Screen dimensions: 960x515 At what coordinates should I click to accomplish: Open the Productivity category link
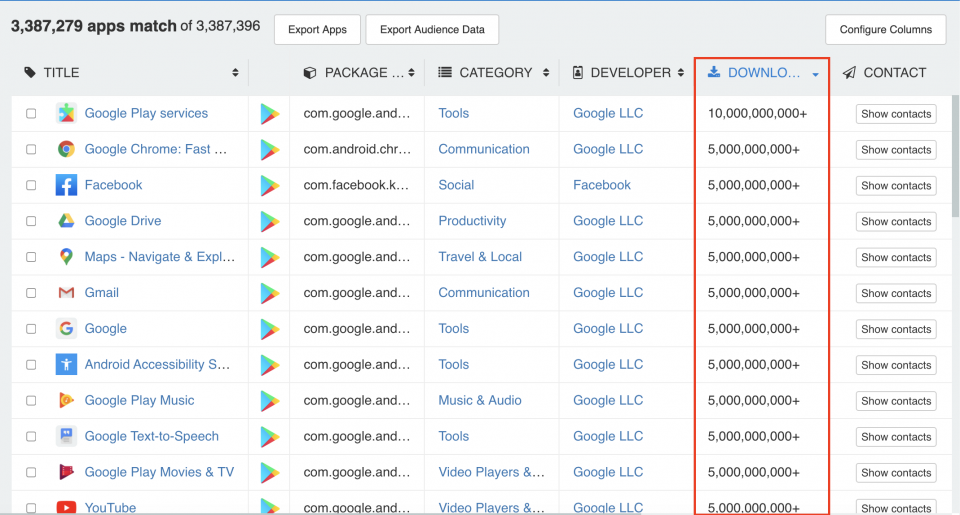point(472,221)
